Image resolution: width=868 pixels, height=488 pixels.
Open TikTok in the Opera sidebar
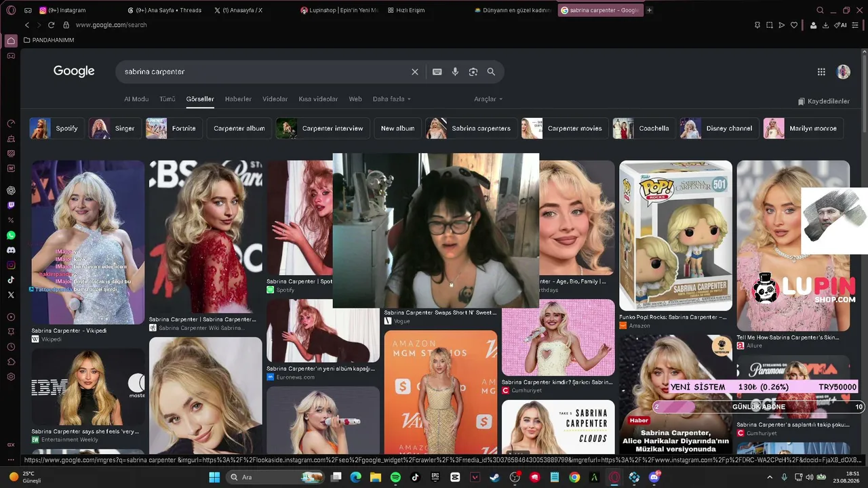pyautogui.click(x=11, y=280)
